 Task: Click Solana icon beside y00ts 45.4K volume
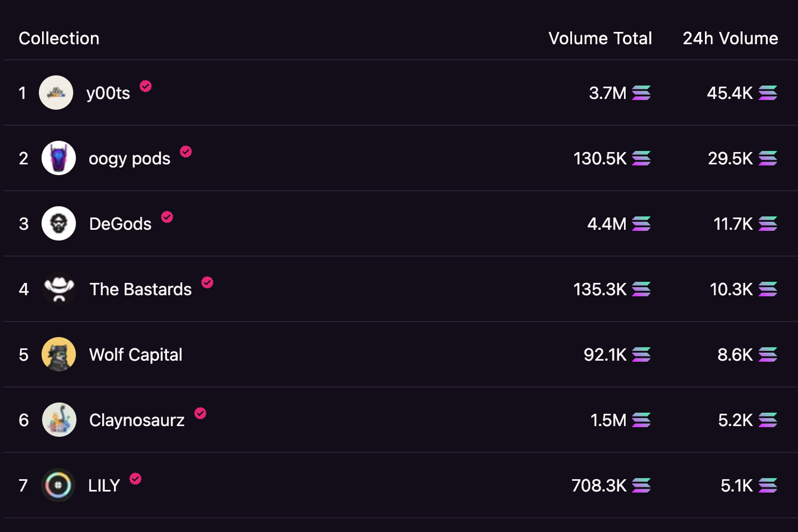click(768, 93)
